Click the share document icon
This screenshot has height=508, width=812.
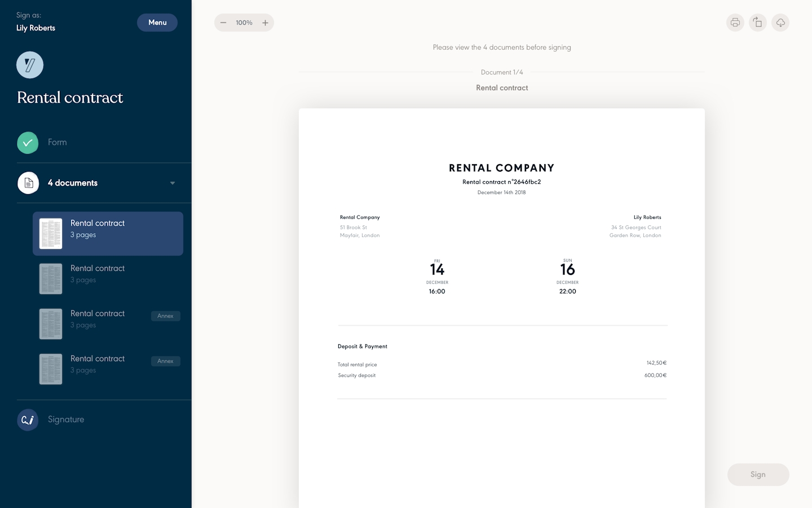tap(757, 23)
